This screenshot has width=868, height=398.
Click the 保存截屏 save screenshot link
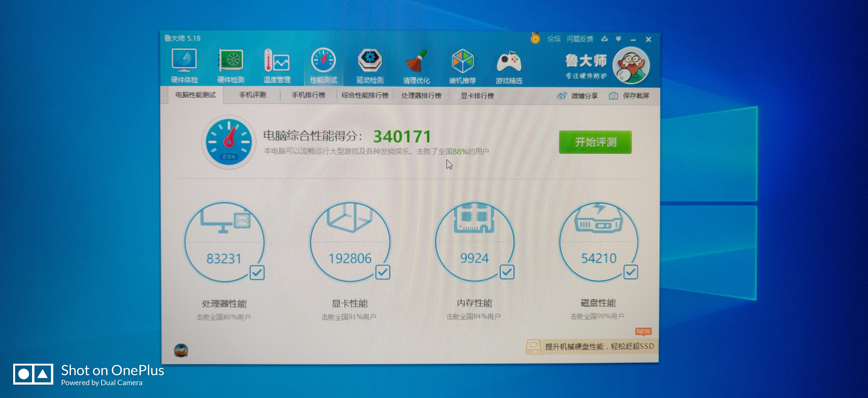click(x=629, y=96)
